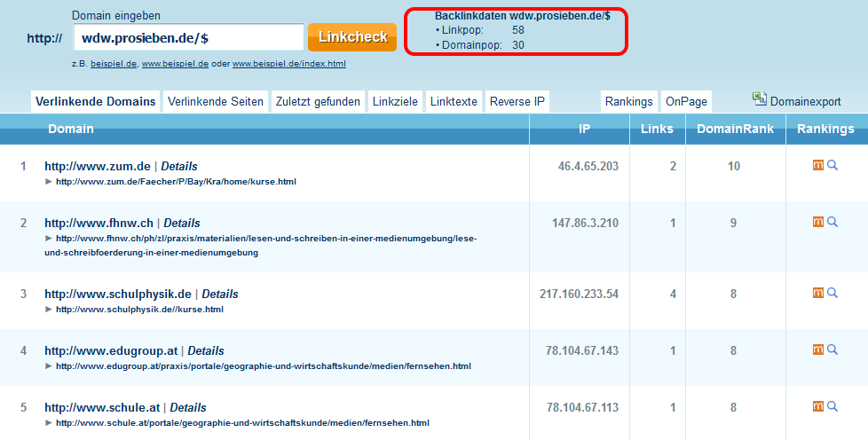Image resolution: width=868 pixels, height=440 pixels.
Task: Open the Reverse IP tab
Action: point(517,102)
